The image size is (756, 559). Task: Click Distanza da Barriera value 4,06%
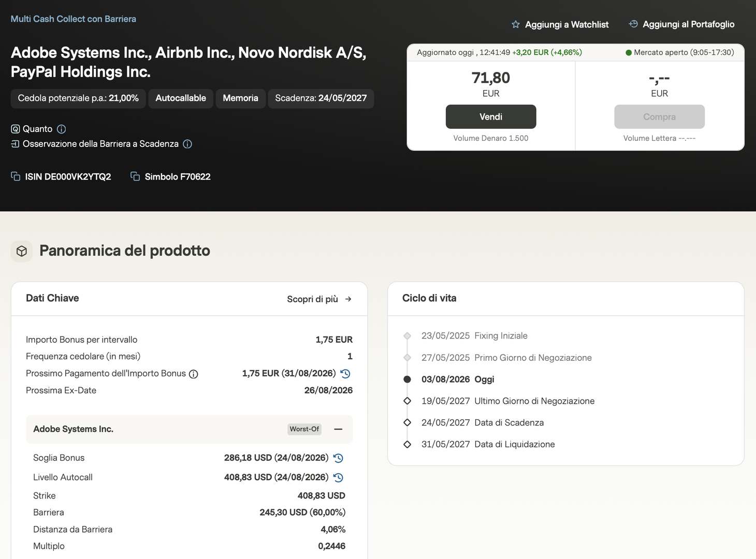pyautogui.click(x=333, y=529)
